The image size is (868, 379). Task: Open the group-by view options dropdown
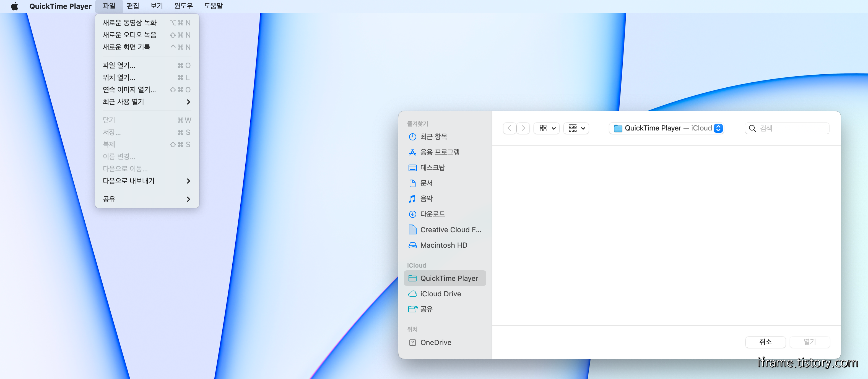pyautogui.click(x=576, y=128)
